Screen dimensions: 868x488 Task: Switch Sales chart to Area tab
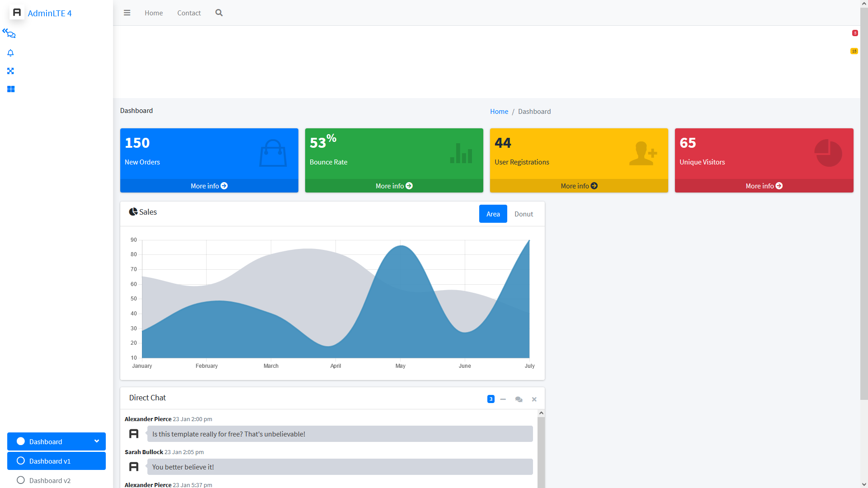tap(493, 214)
